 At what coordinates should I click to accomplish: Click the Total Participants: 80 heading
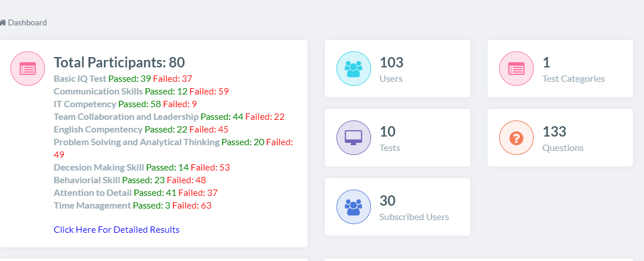tap(119, 63)
